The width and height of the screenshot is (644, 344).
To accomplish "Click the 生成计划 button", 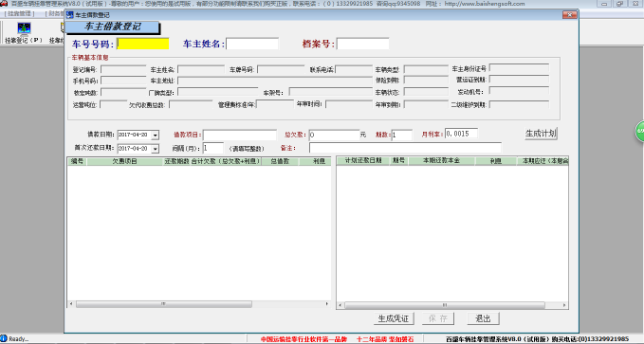I will coord(541,134).
